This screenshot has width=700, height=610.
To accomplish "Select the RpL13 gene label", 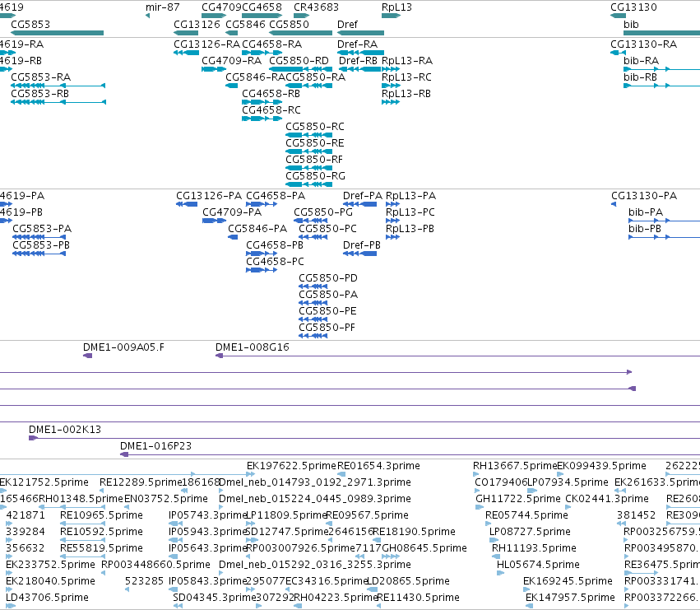I will [x=396, y=7].
